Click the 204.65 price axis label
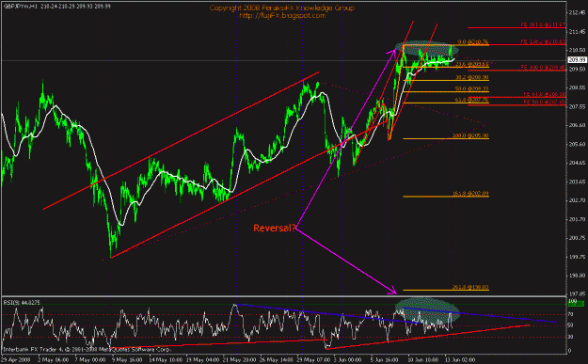588x364 pixels. click(577, 163)
